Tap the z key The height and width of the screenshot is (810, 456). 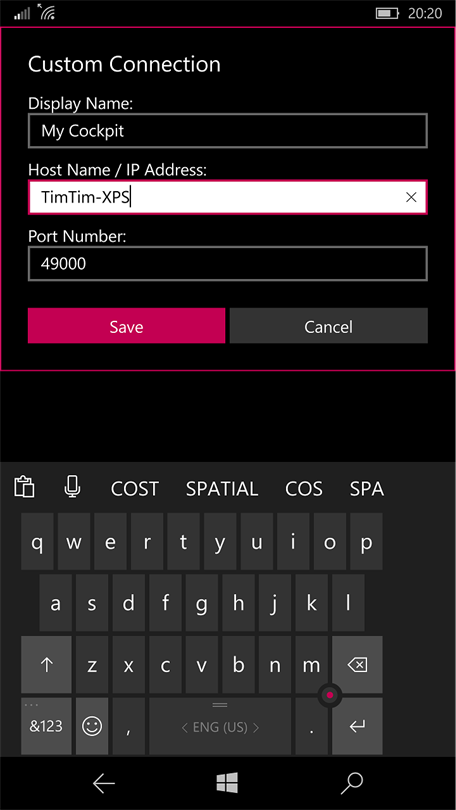92,664
